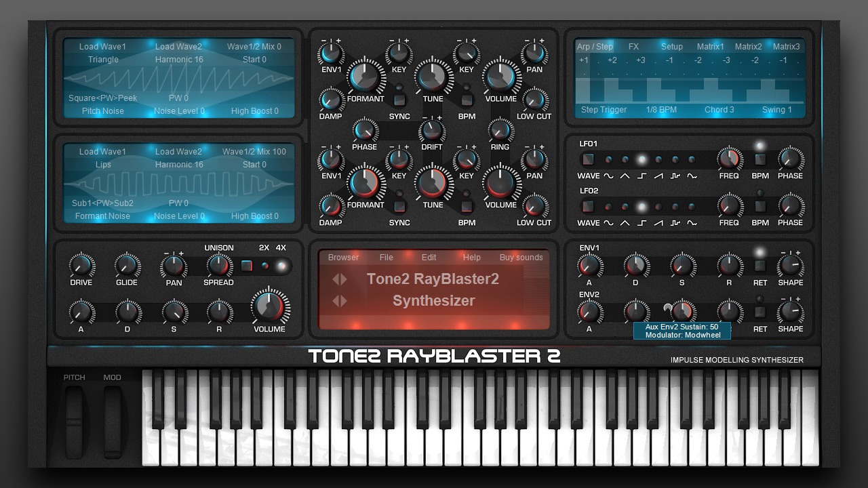Image resolution: width=868 pixels, height=488 pixels.
Task: Toggle BPM on the upper oscillator
Action: click(x=467, y=100)
